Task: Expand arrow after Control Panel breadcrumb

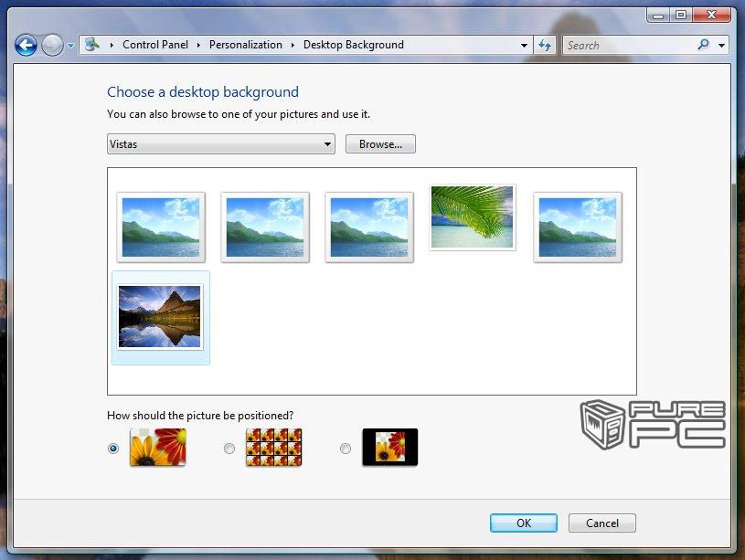Action: [x=198, y=45]
